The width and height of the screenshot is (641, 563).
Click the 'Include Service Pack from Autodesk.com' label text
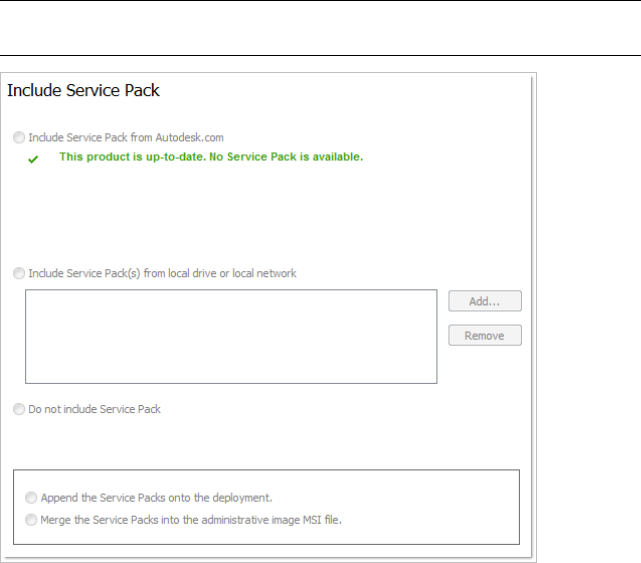click(x=118, y=138)
